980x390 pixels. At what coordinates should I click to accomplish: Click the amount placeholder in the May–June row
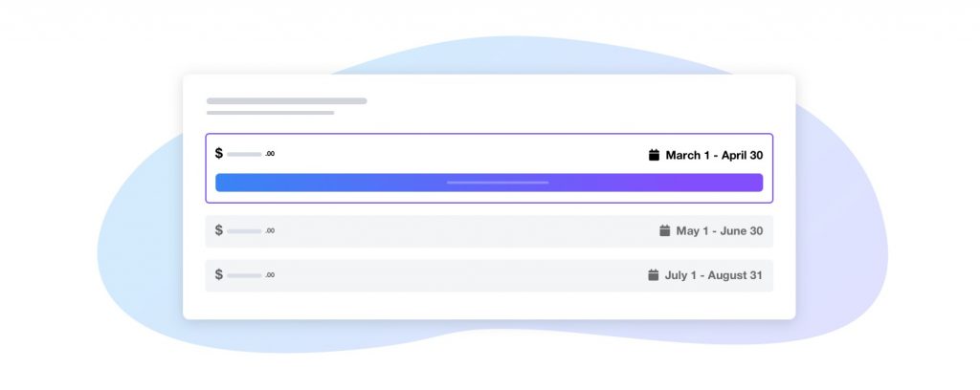pos(244,231)
